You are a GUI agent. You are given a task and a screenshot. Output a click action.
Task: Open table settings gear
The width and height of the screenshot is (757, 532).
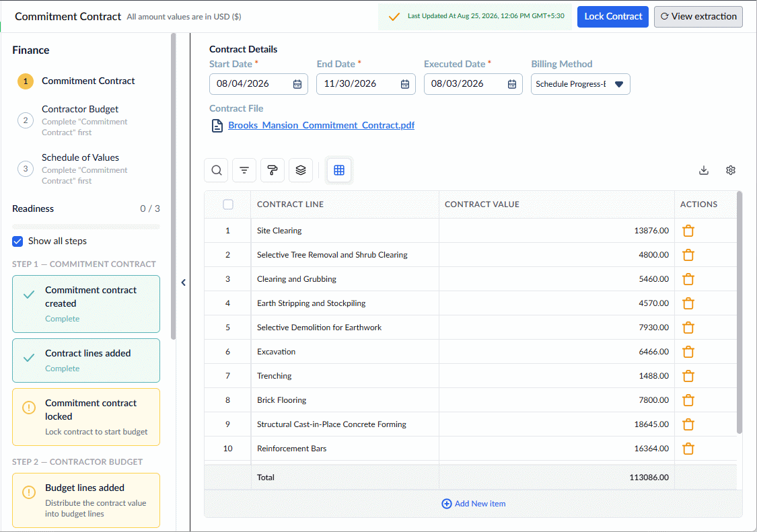coord(731,170)
